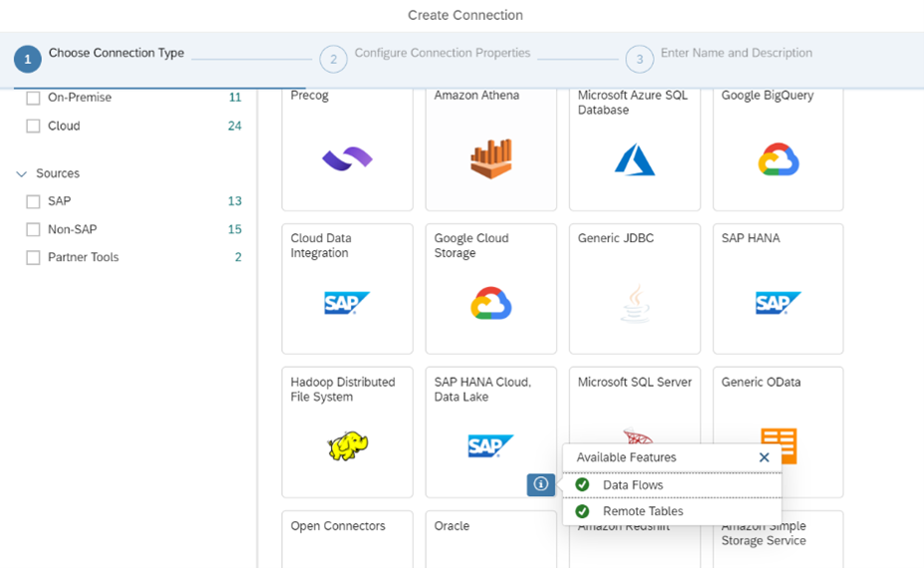Open the Enter Name and Description step
Image resolution: width=924 pixels, height=568 pixels.
click(x=640, y=59)
